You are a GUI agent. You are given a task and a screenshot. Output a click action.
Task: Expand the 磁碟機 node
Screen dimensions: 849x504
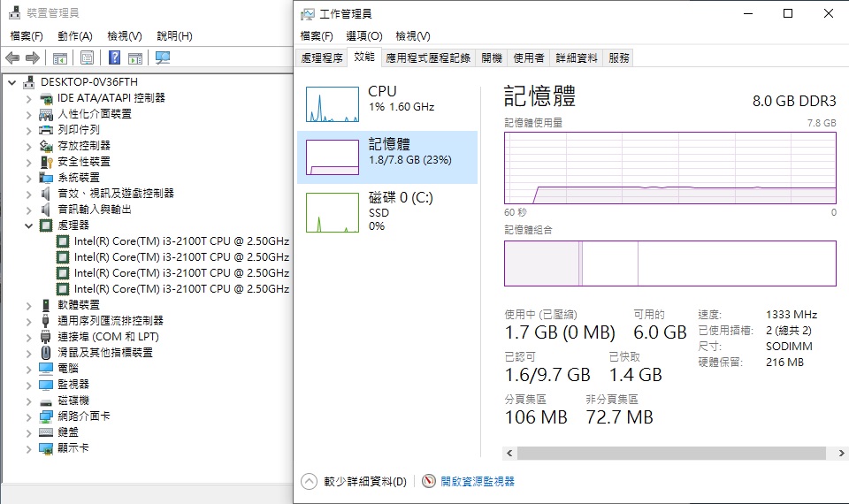pos(28,401)
